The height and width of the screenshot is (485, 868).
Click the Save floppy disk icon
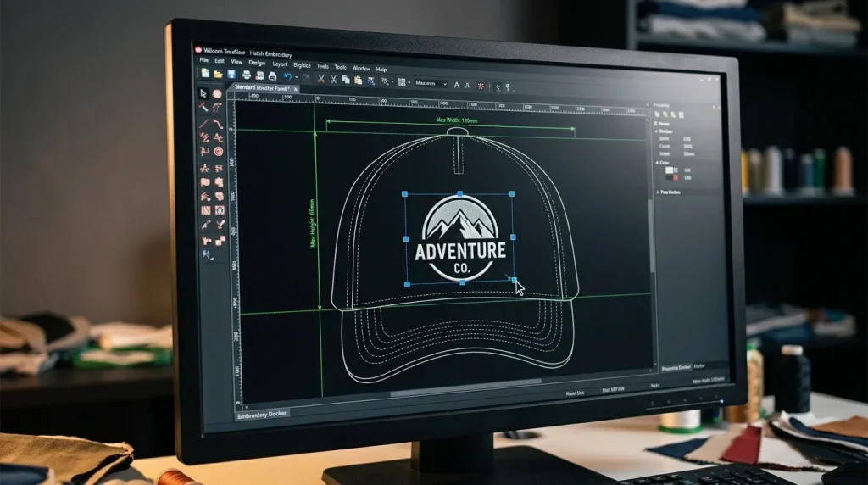231,74
